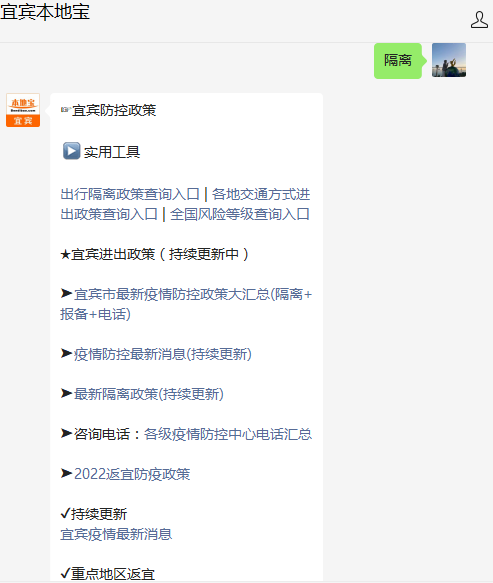Click the pointing-hand icon before 宜宾防控政策
This screenshot has width=493, height=583.
click(66, 110)
